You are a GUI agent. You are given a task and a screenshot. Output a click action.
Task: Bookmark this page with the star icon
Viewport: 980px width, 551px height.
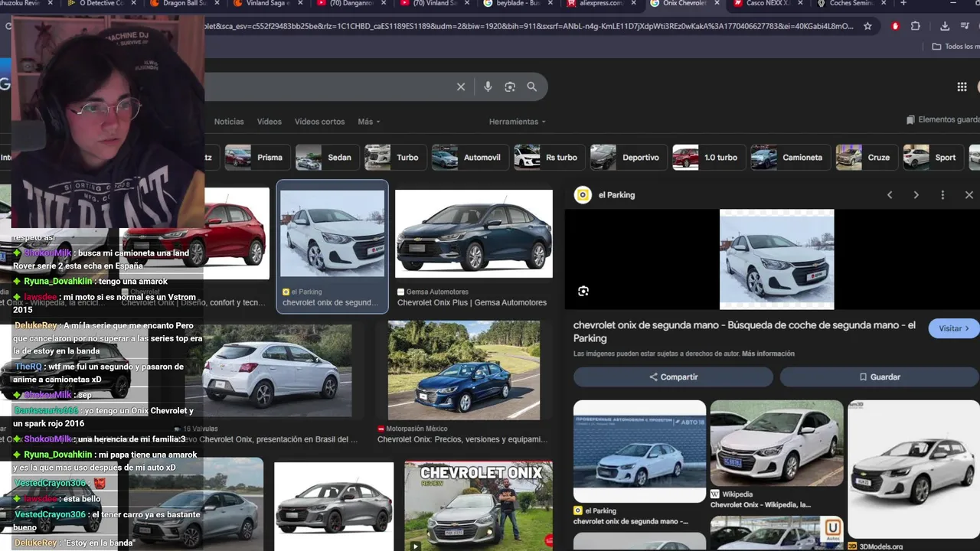tap(867, 26)
